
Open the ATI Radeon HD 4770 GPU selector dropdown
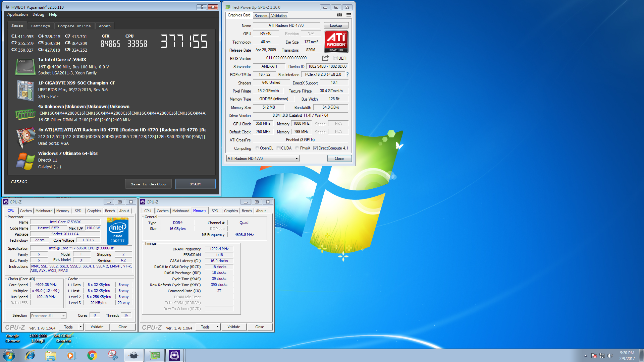tap(263, 159)
